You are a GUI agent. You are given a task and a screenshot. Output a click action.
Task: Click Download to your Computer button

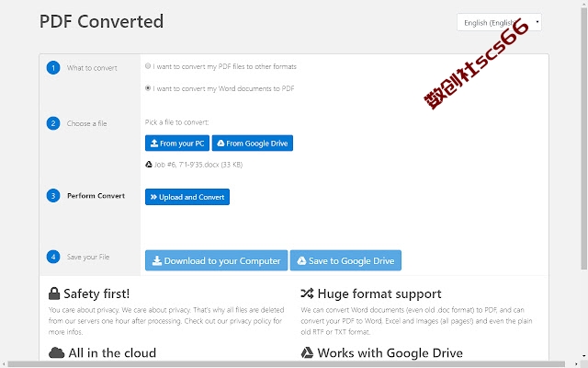(217, 260)
